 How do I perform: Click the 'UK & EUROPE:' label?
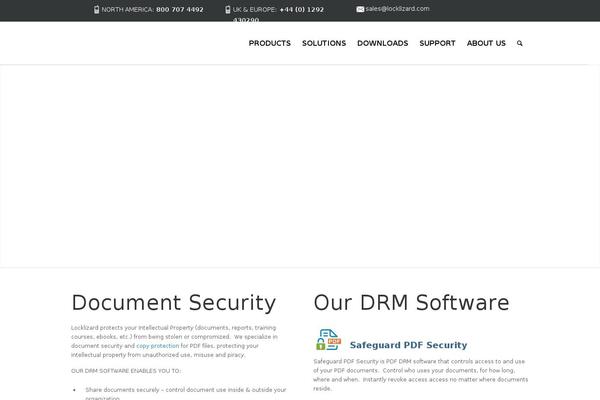pyautogui.click(x=254, y=10)
